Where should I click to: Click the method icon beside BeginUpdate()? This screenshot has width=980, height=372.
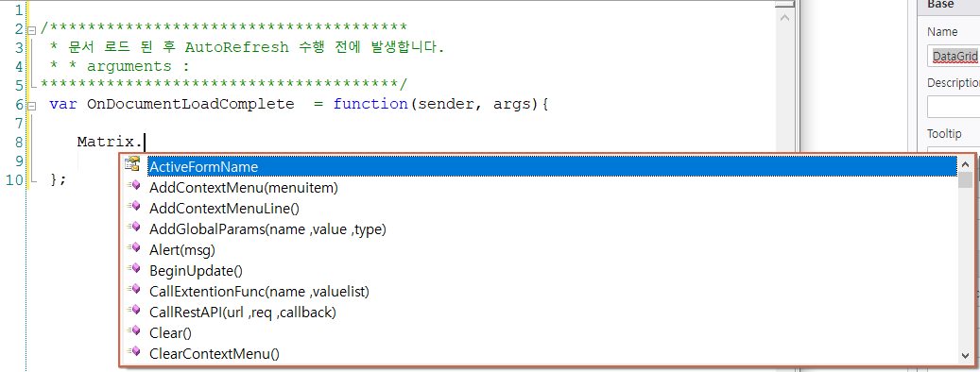pyautogui.click(x=132, y=269)
